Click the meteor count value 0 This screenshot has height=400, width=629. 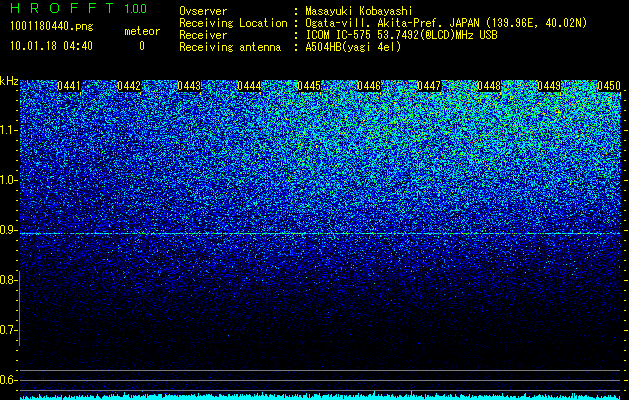(142, 46)
